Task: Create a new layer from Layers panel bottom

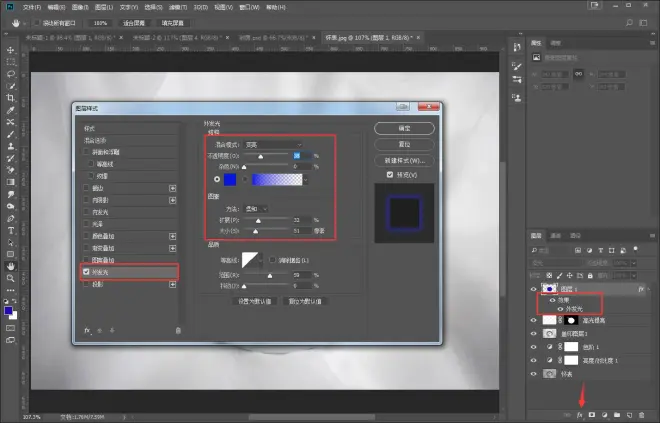Action: [x=629, y=415]
